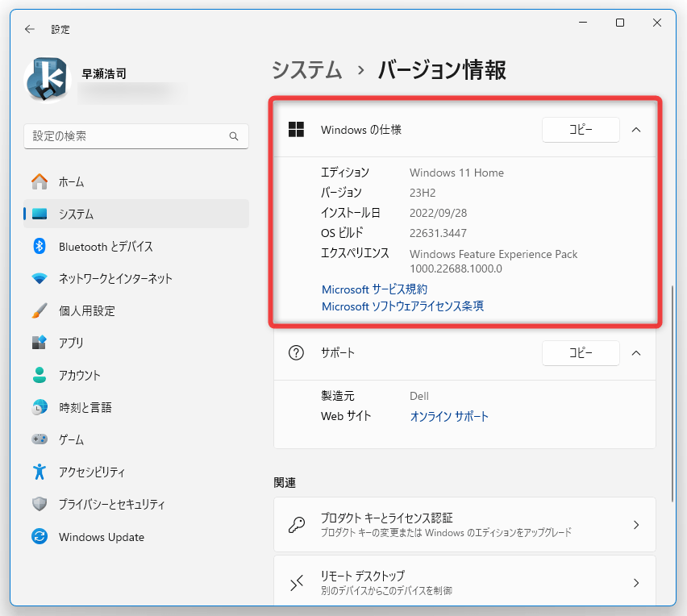687x616 pixels.
Task: Click the install date 2022/09/28
Action: point(438,213)
